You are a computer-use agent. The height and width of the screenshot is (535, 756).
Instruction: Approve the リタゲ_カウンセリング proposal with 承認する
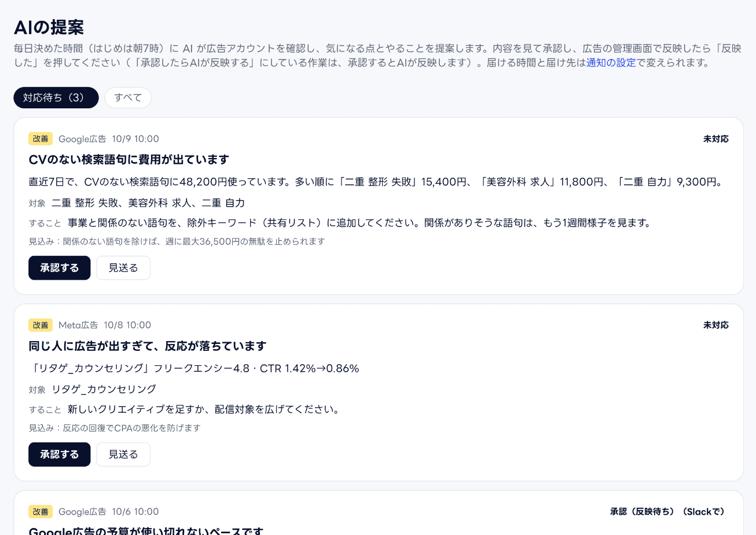coord(60,455)
